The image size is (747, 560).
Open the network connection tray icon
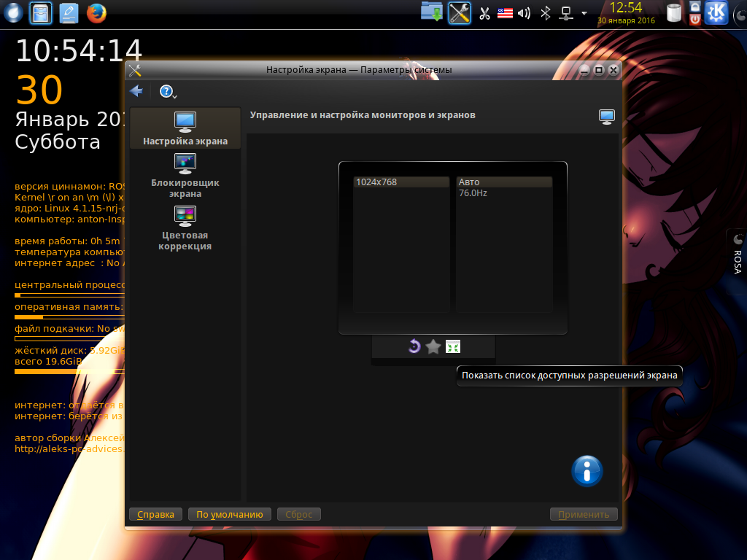click(x=566, y=13)
